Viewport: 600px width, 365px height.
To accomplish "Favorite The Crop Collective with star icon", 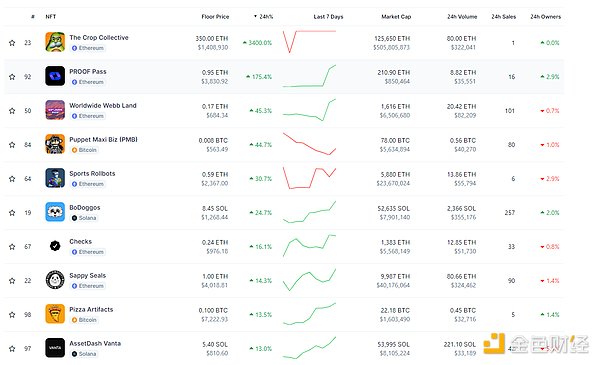I will [x=12, y=43].
